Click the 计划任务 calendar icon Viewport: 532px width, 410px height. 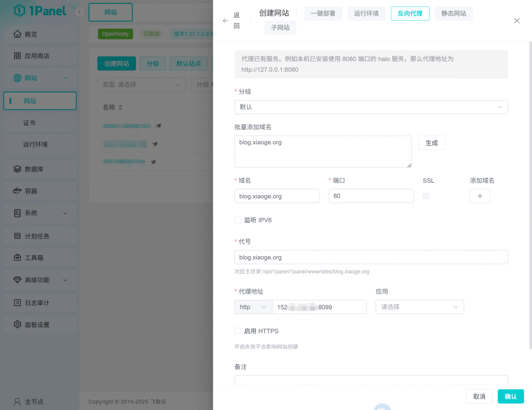pyautogui.click(x=17, y=236)
